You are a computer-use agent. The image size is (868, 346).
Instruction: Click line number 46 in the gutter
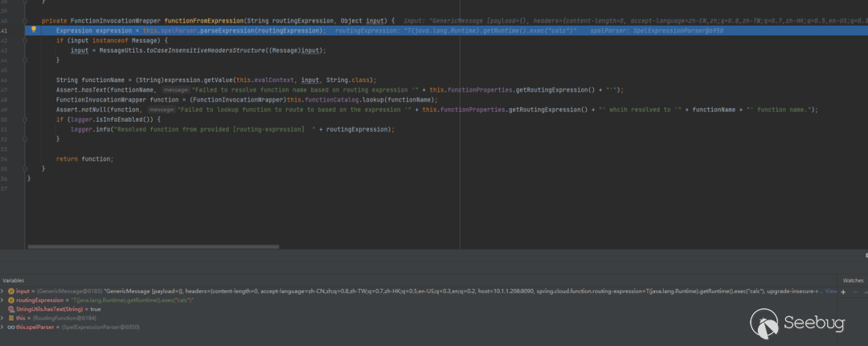5,79
